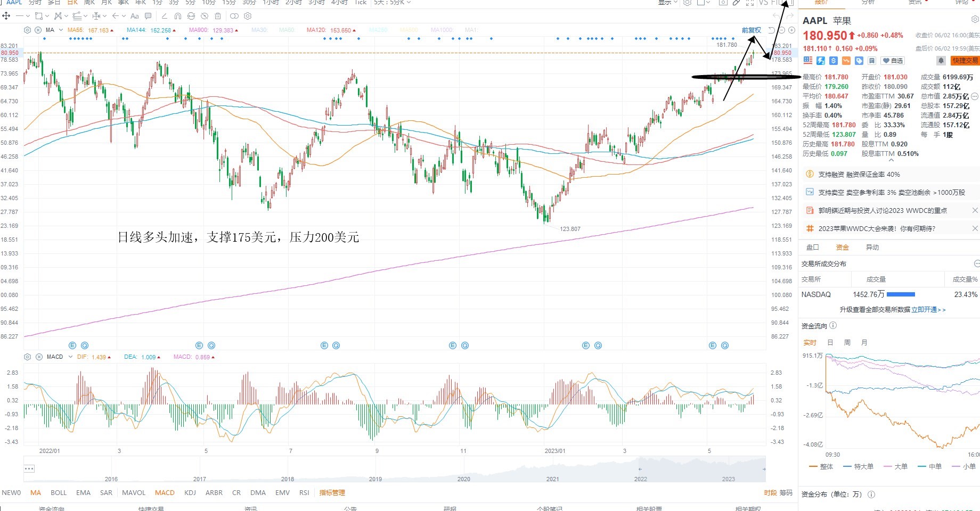This screenshot has height=511, width=980.
Task: Select the 日 capital flow period
Action: tap(830, 343)
